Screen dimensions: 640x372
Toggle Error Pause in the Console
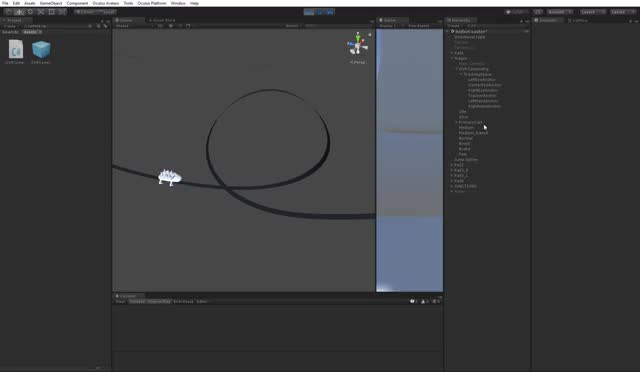coord(183,302)
